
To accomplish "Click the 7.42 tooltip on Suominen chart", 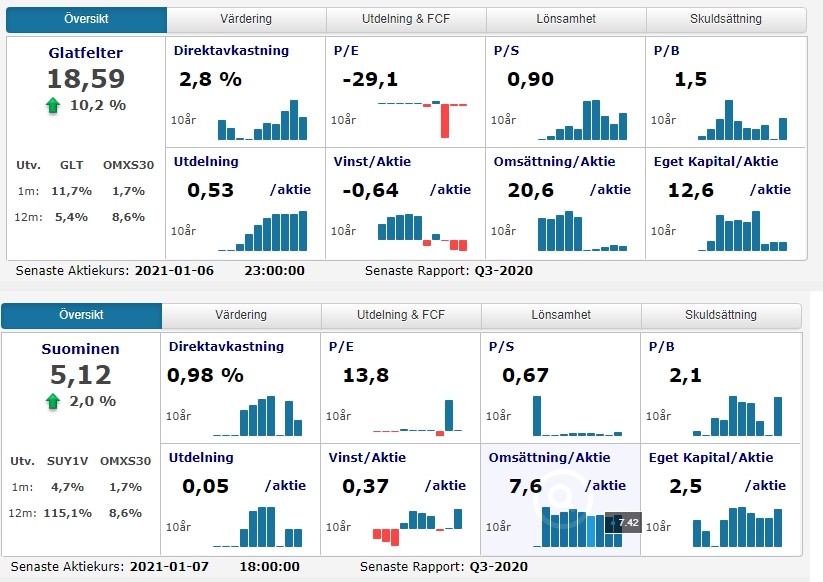I will [x=627, y=522].
